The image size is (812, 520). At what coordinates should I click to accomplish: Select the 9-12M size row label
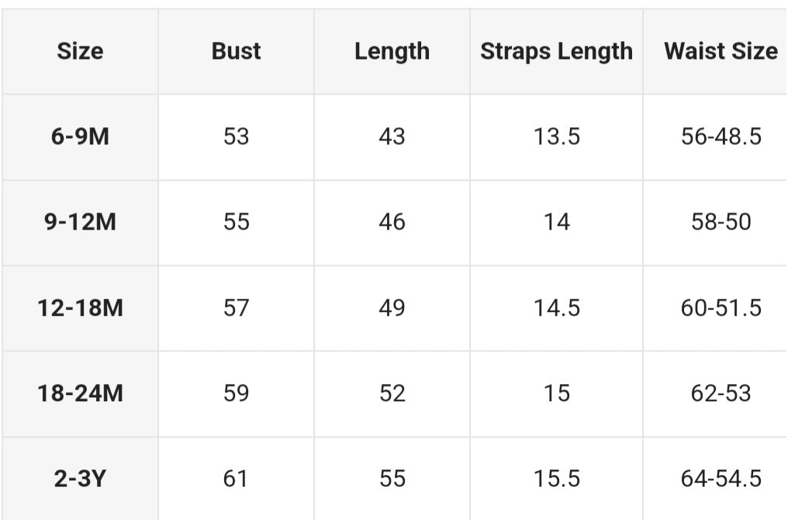pos(80,222)
